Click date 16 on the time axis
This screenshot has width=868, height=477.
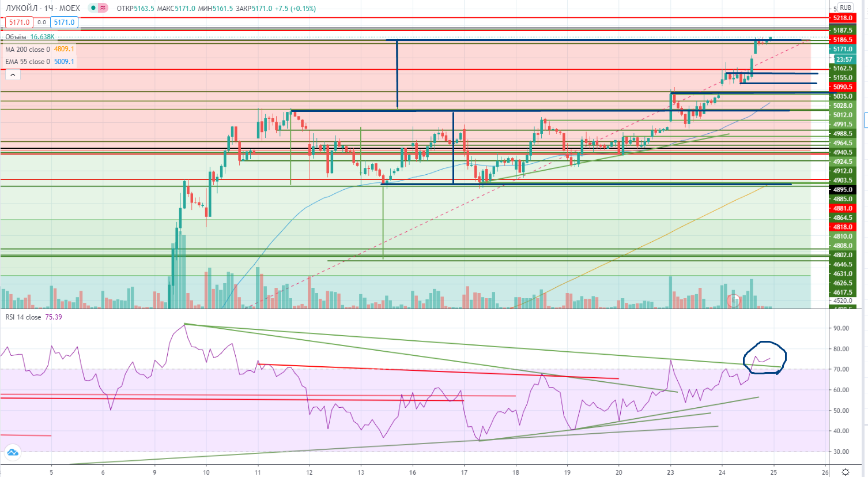point(413,472)
